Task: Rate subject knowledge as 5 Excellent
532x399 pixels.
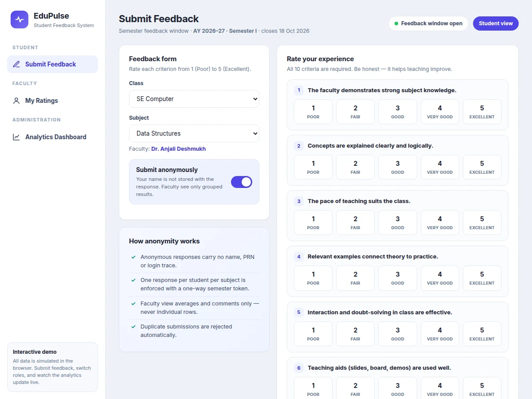Action: point(482,112)
